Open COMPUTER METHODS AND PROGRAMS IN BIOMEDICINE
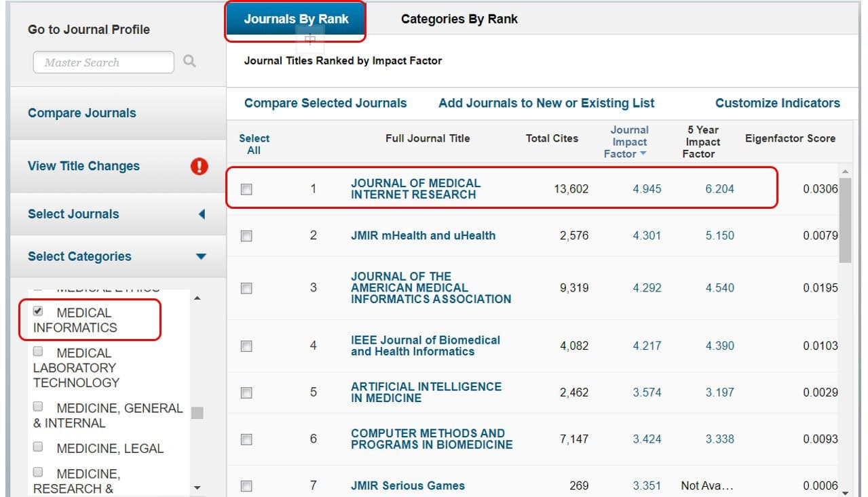868x497 pixels. 432,439
